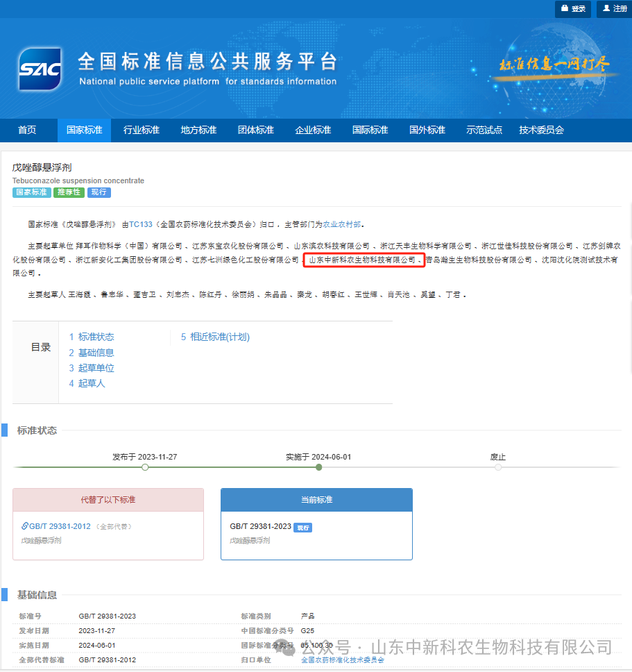Open the 行业标准 menu item
632x672 pixels.
coord(142,130)
